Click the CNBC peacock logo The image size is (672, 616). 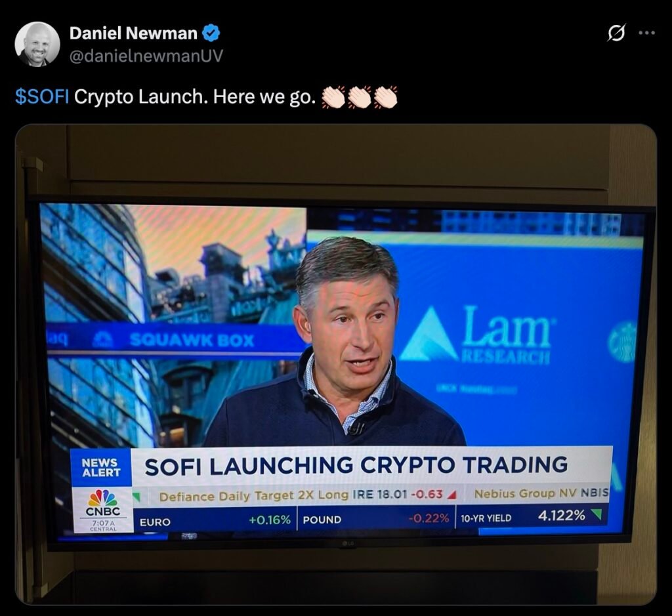(103, 499)
